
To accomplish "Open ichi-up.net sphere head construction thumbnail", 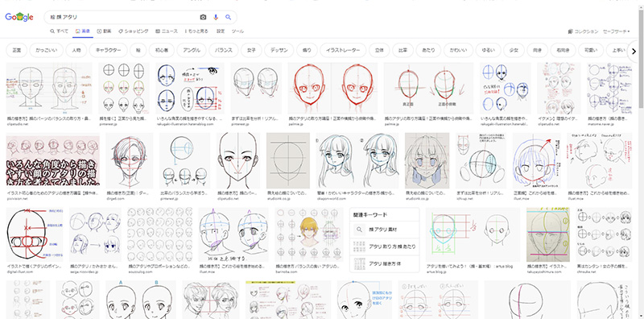I will tap(481, 161).
